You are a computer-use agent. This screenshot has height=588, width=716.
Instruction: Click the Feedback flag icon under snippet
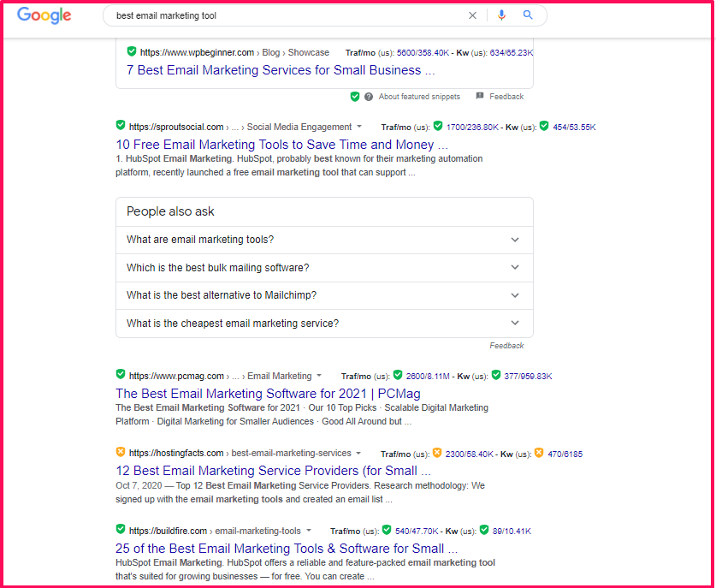[x=480, y=97]
